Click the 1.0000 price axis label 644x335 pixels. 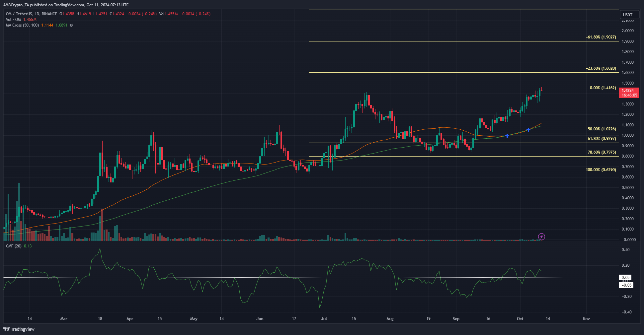627,135
